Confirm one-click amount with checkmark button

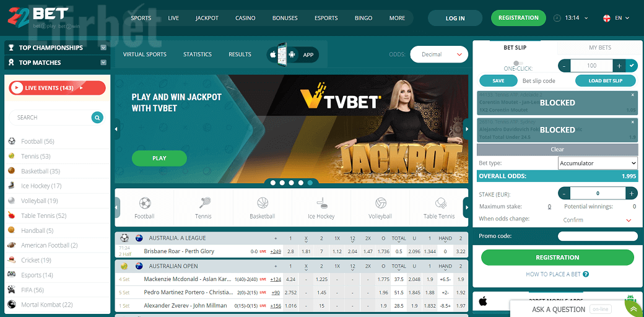632,65
